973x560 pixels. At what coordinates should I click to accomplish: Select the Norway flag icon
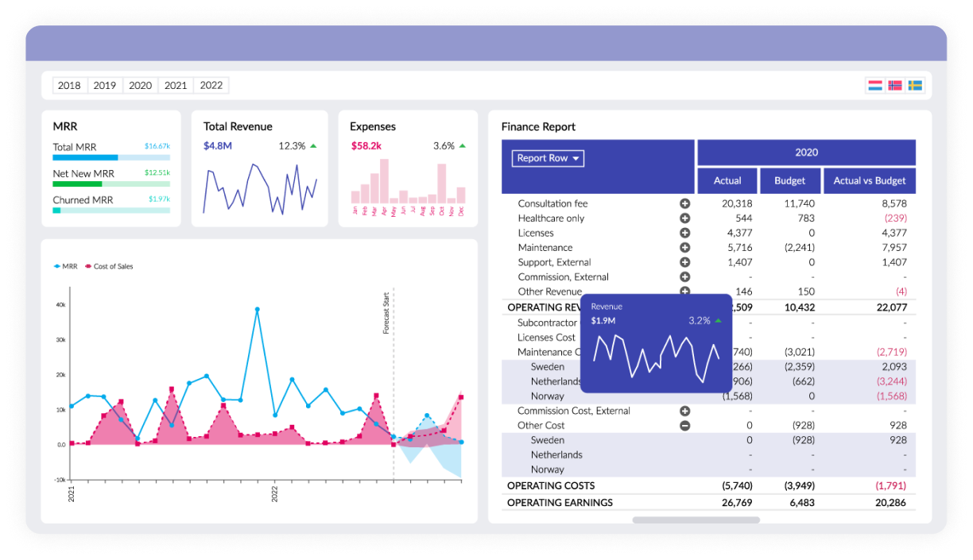895,85
